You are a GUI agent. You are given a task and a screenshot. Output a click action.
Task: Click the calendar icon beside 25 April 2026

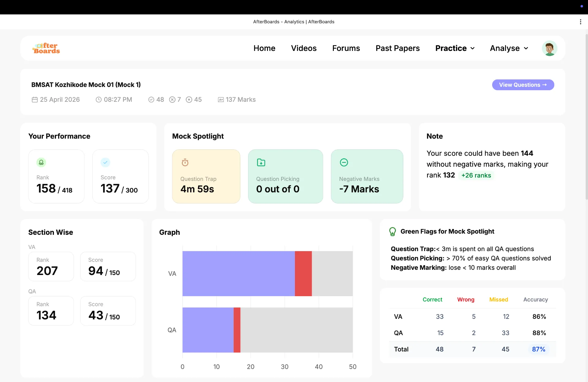coord(35,100)
